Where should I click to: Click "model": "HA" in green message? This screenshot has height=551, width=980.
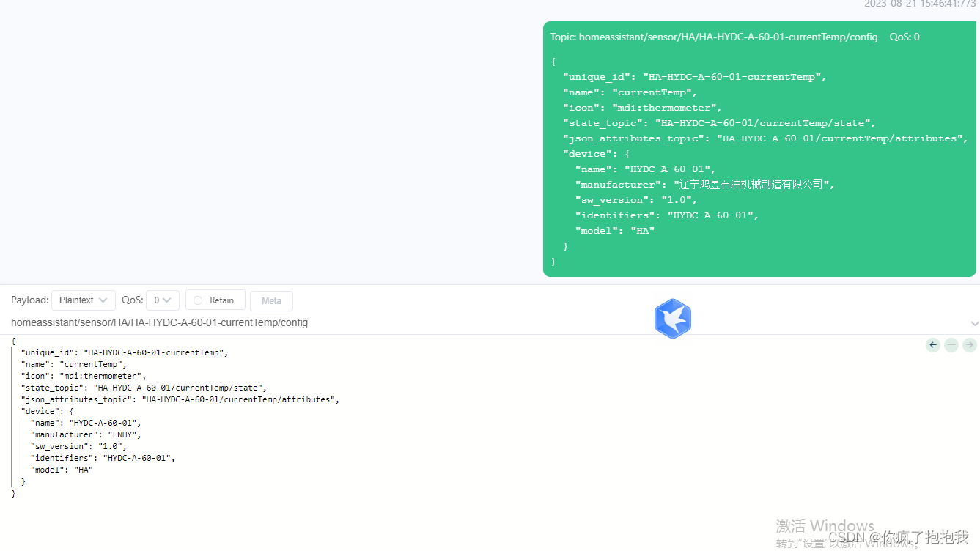point(615,231)
